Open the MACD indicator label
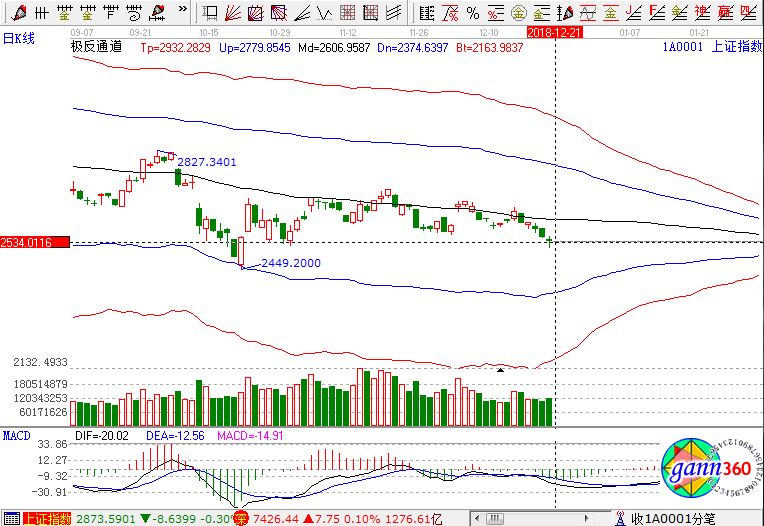764x526 pixels. [16, 436]
